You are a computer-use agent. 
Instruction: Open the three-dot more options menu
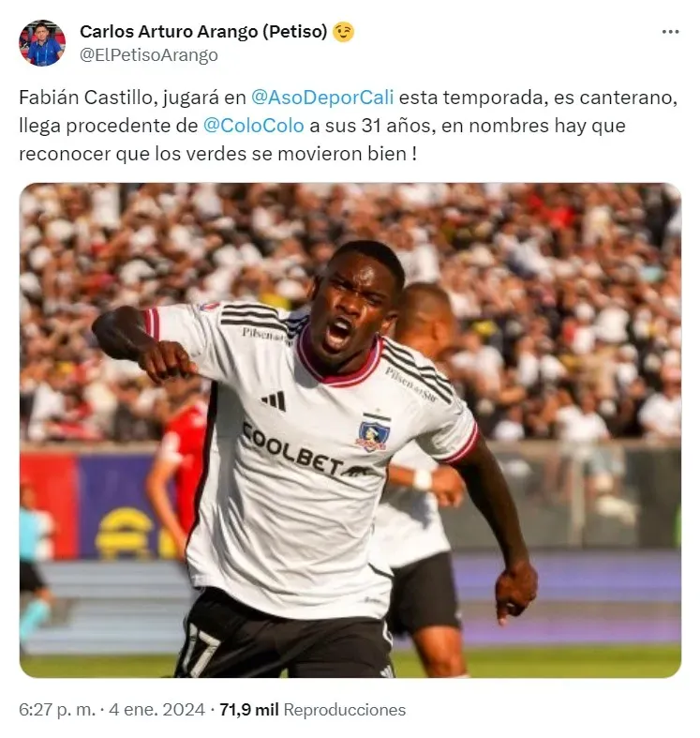[x=670, y=32]
